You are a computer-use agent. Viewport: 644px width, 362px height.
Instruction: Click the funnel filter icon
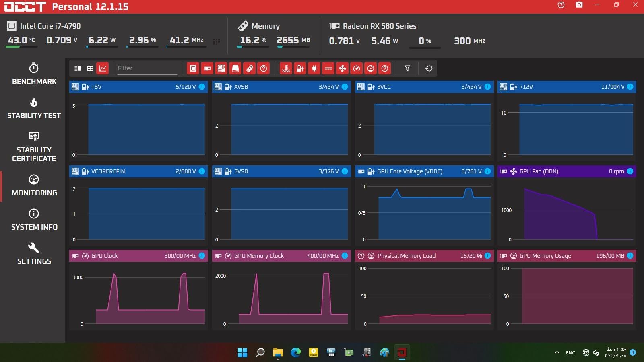[407, 68]
